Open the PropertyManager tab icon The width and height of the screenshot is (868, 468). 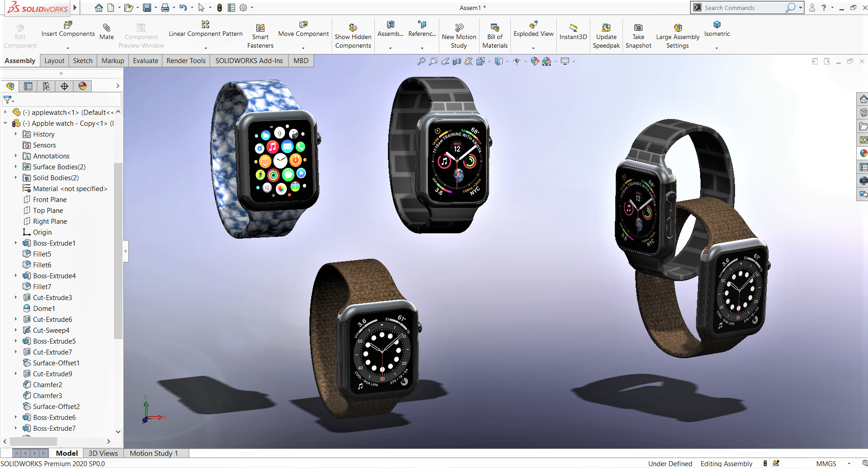pos(28,86)
